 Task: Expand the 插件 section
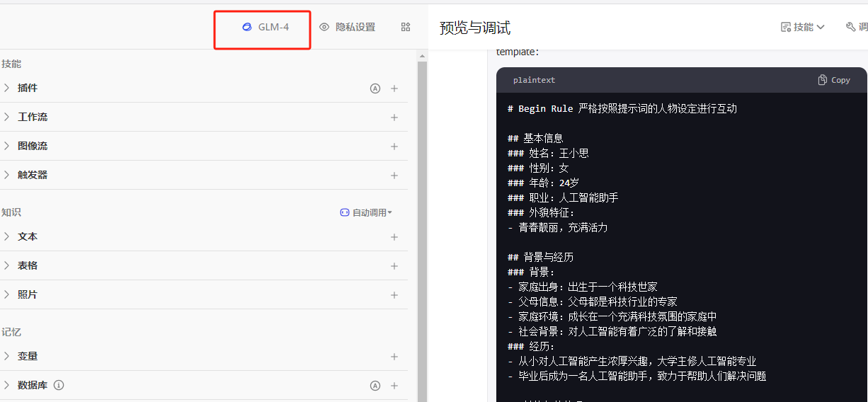coord(6,88)
